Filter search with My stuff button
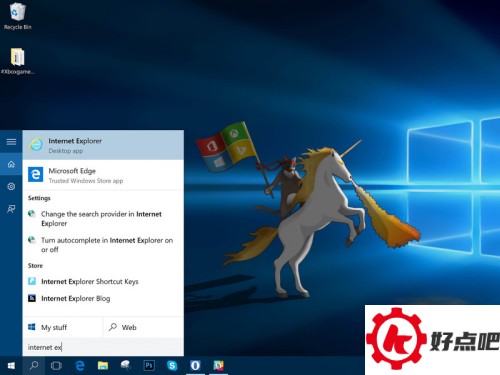 click(x=63, y=327)
